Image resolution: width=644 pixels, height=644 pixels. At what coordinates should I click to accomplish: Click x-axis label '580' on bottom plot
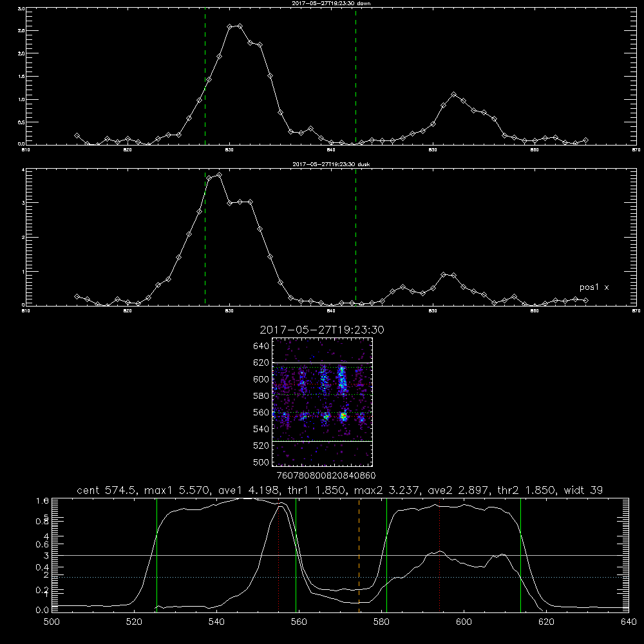381,622
